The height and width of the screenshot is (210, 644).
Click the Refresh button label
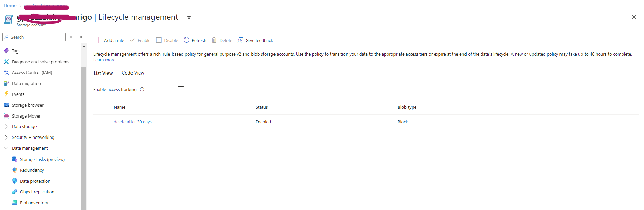click(x=199, y=40)
